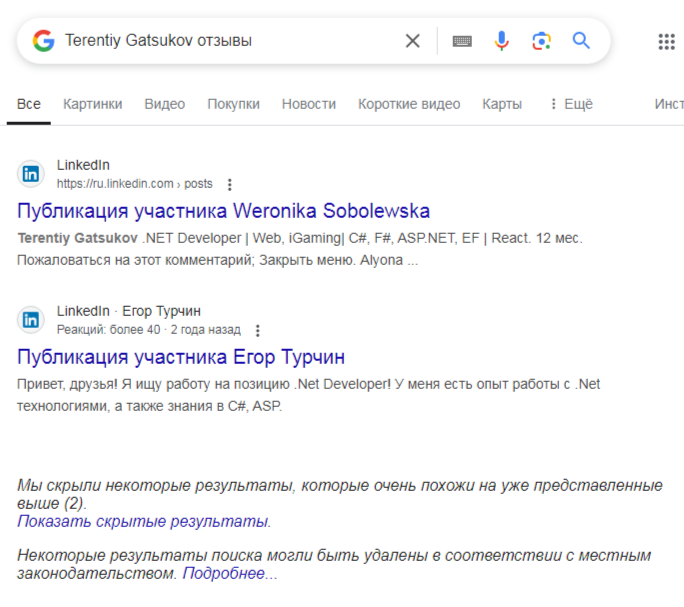The image size is (684, 607).
Task: Click LinkedIn favicon of first result
Action: click(x=32, y=174)
